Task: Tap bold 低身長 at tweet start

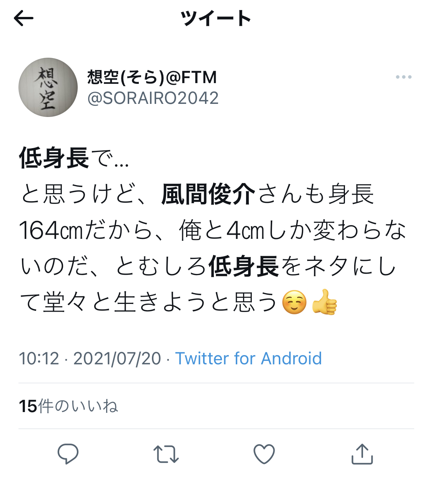Action: pos(54,158)
